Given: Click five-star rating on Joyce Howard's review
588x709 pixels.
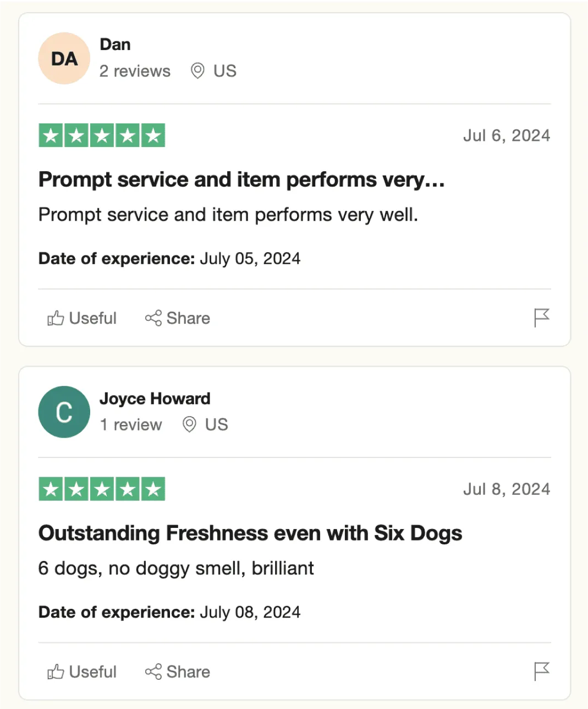Looking at the screenshot, I should [102, 489].
